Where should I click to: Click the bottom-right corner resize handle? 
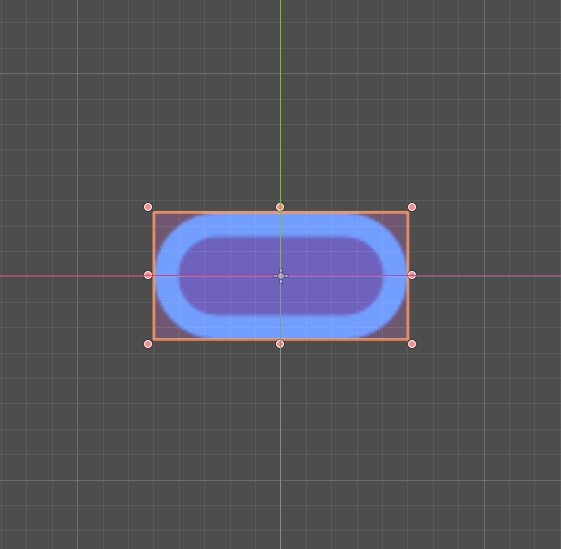[412, 344]
